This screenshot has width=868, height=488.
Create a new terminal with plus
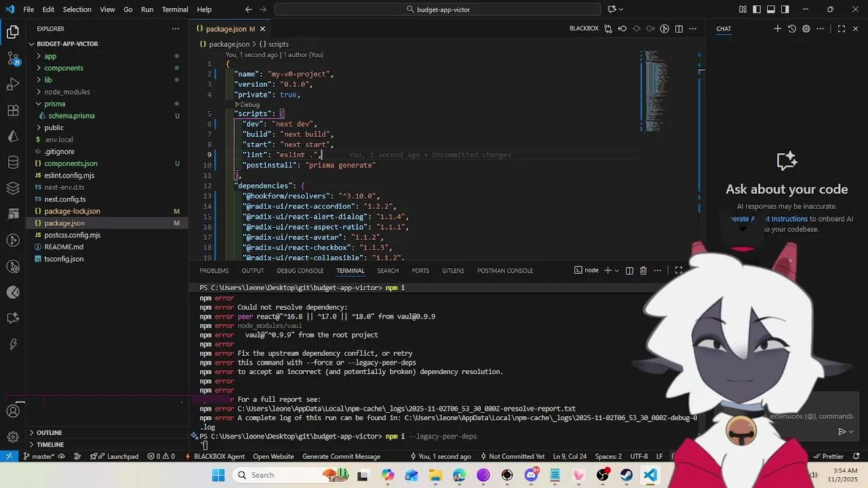[608, 270]
